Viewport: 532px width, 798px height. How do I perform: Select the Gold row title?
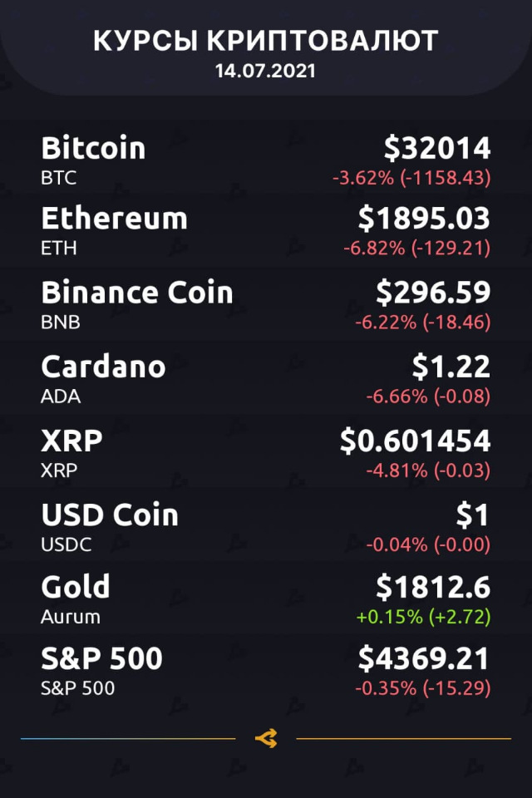pos(76,587)
